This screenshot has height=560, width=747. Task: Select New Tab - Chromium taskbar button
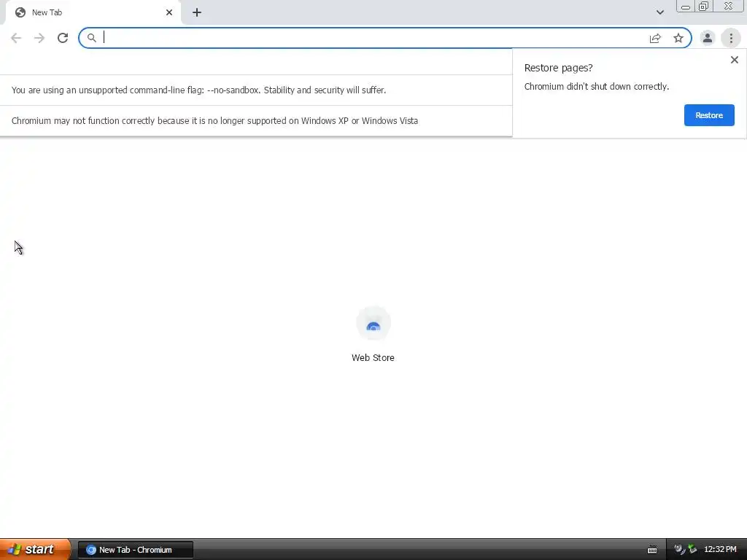pos(135,550)
